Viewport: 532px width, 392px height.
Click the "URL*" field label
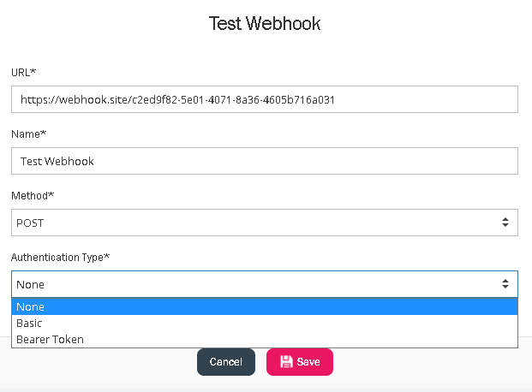coord(24,73)
